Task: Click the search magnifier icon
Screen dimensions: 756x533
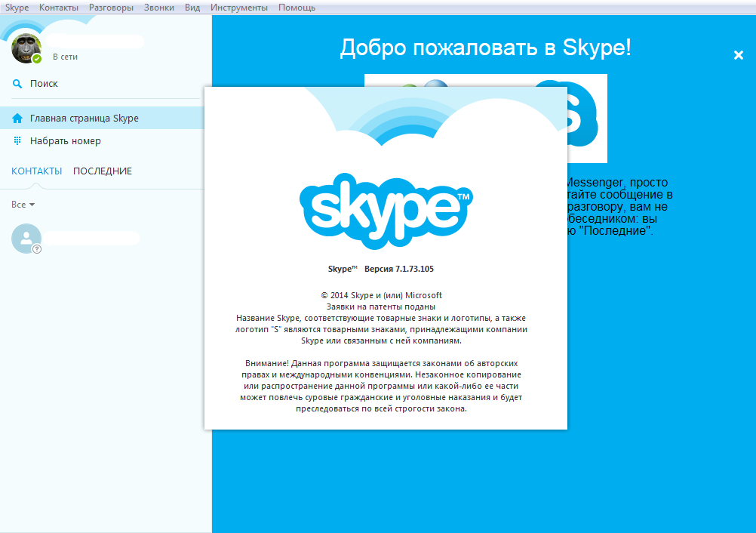Action: tap(17, 84)
